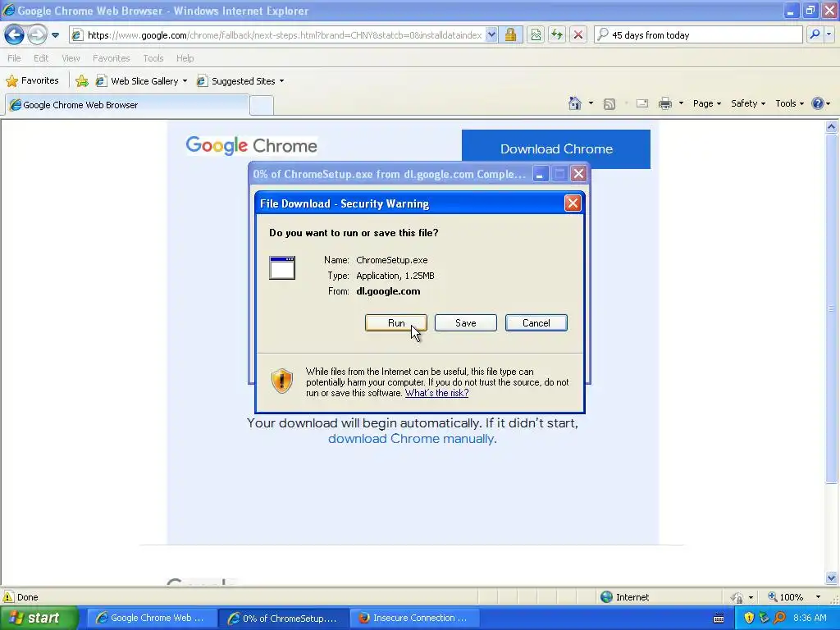Open Web Slice Gallery

(141, 81)
